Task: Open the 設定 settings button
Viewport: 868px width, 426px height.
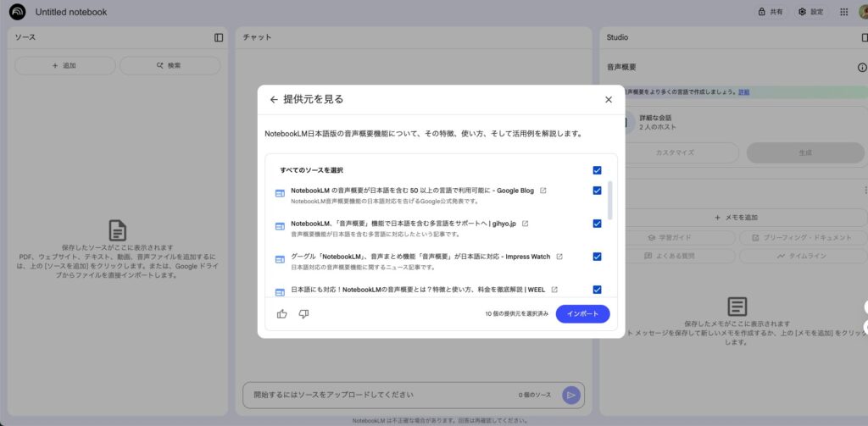Action: pyautogui.click(x=811, y=12)
